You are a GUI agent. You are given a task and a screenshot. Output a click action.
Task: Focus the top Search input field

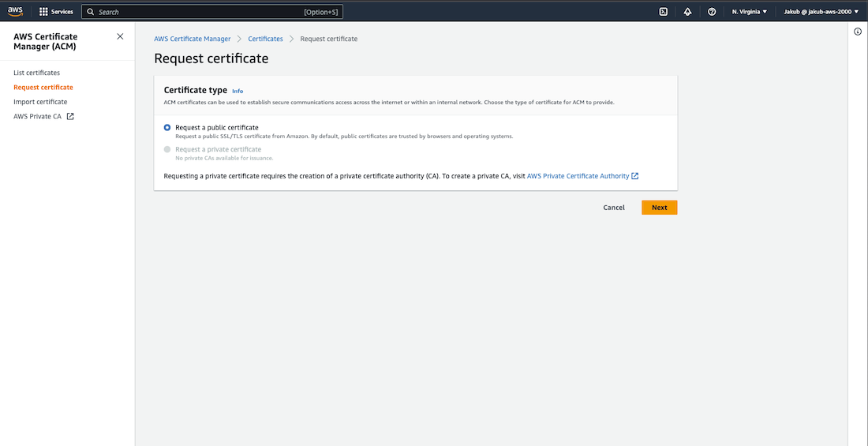click(x=197, y=12)
